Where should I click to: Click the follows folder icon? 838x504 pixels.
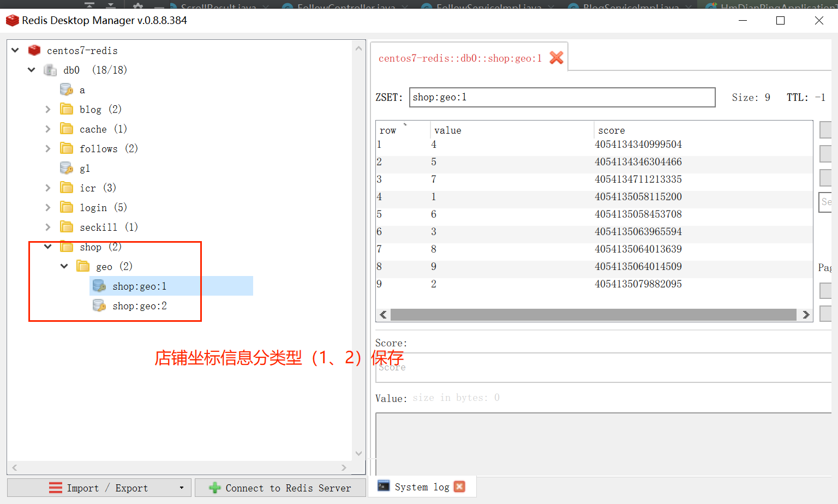(67, 148)
